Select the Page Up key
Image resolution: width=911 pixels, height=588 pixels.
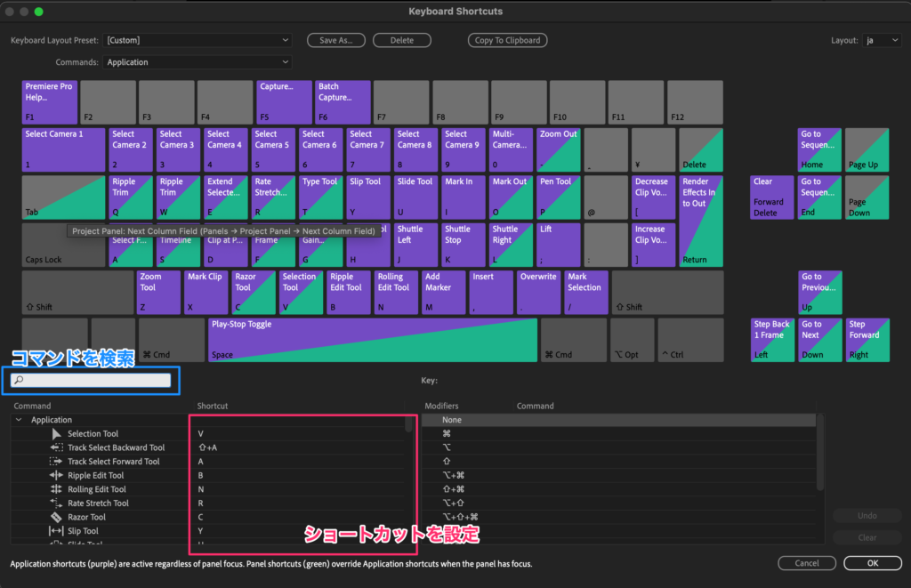tap(867, 150)
